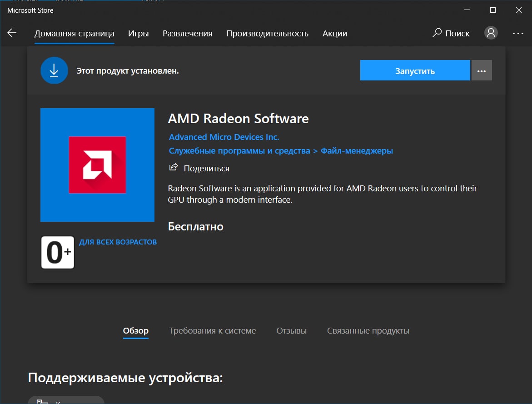Click the Поиск search label
532x404 pixels.
tap(457, 34)
